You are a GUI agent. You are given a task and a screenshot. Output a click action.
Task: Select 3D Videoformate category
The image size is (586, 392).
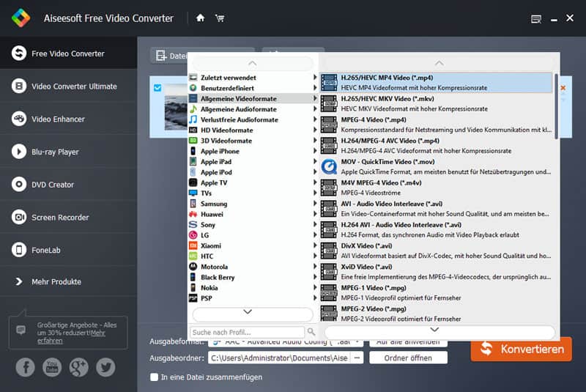[253, 141]
